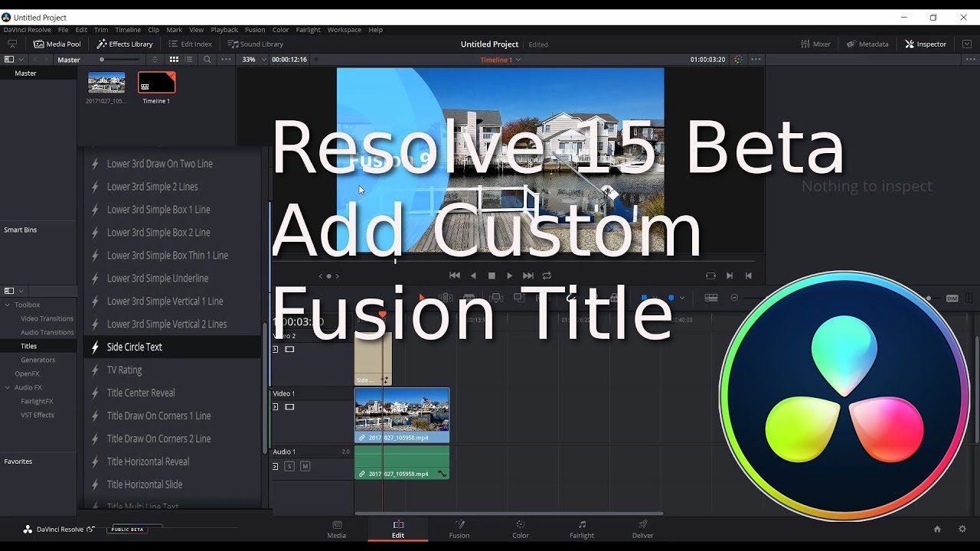The height and width of the screenshot is (551, 980).
Task: Open the Timeline menu
Action: [x=128, y=30]
